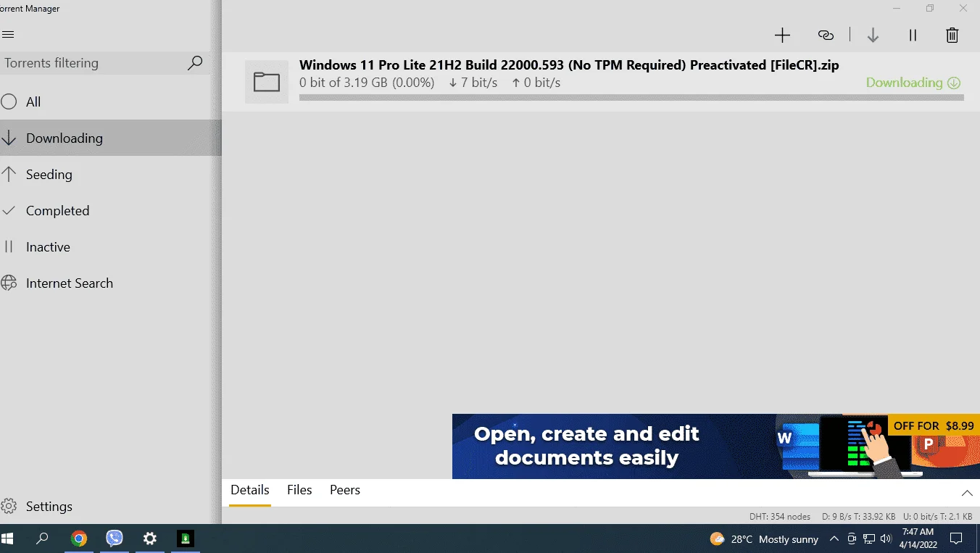Click the Meet Now camera tray icon
This screenshot has width=980, height=553.
point(852,539)
